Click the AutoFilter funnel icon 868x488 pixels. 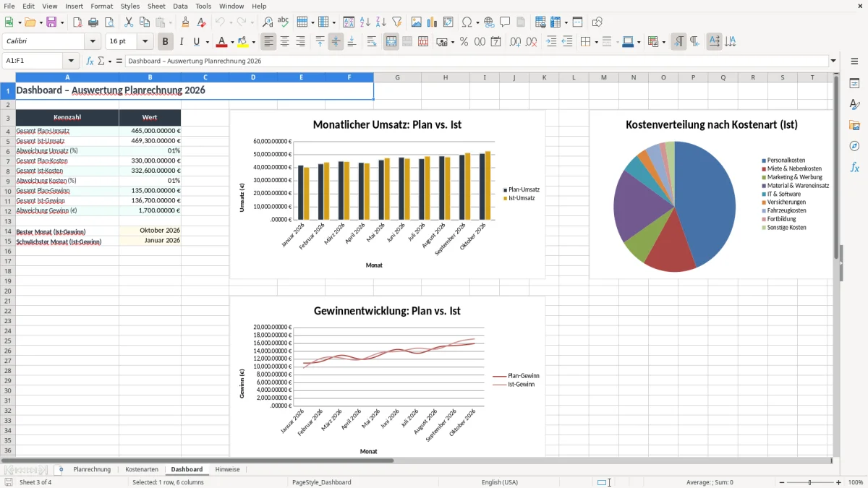397,22
